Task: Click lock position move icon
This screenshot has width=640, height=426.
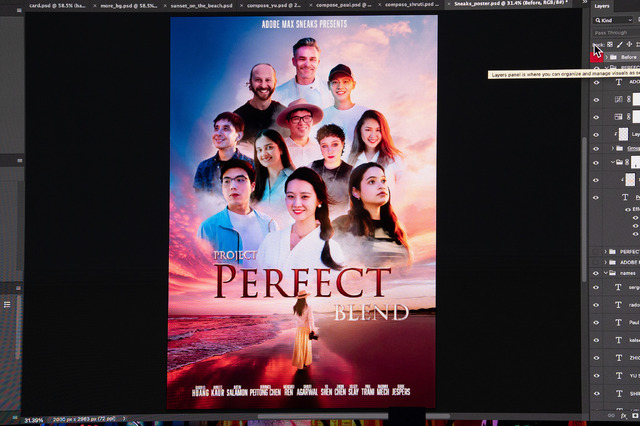Action: (x=629, y=44)
